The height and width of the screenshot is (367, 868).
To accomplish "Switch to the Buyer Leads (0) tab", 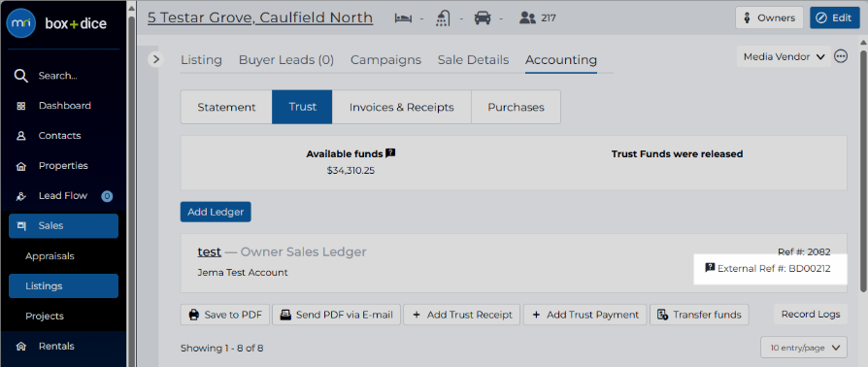I will (x=286, y=60).
